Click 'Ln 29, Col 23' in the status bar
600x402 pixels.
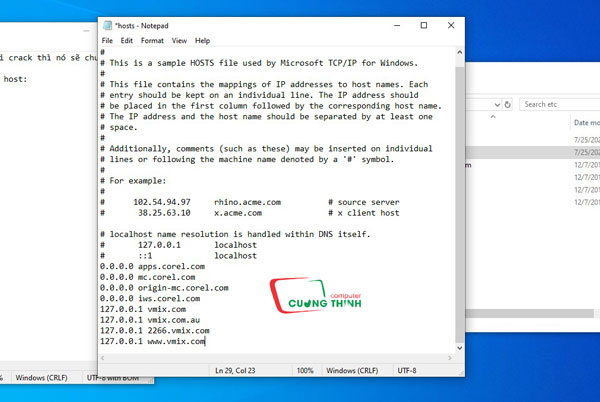tap(235, 371)
